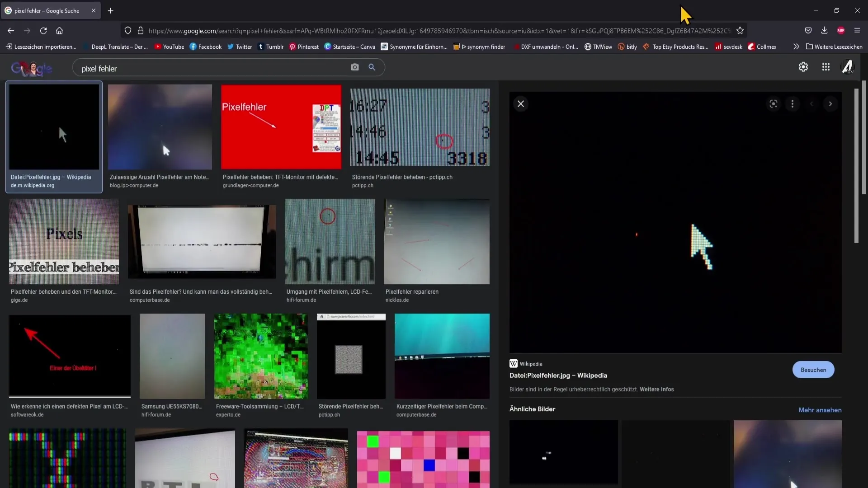Open a new browser tab
This screenshot has height=488, width=868.
point(111,10)
